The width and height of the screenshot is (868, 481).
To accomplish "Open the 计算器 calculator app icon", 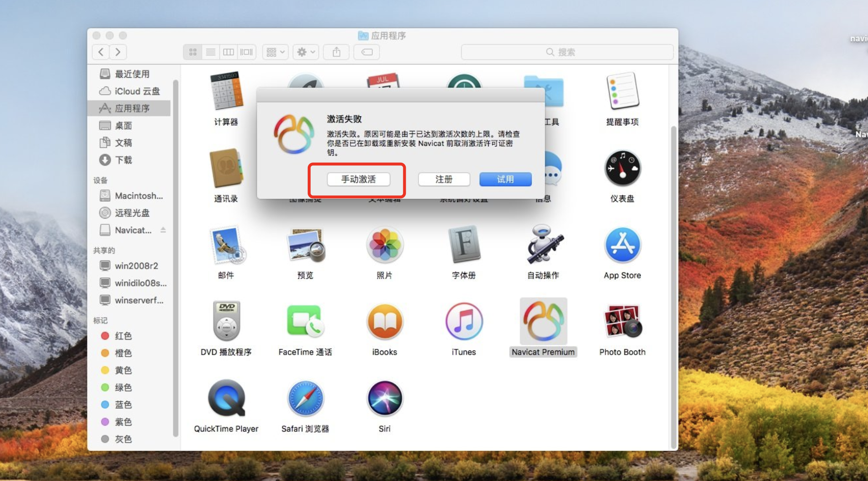I will 226,91.
